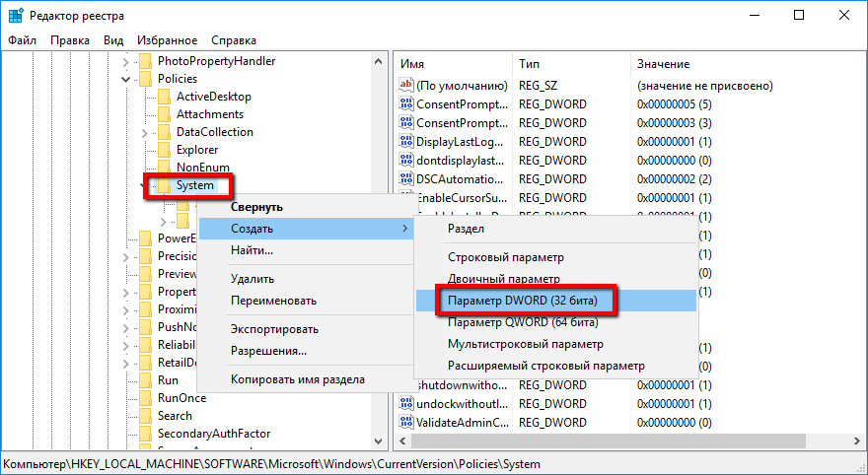The image size is (868, 475).
Task: Click DWORD icon of second ConsentPrompt value (3)
Action: (x=406, y=123)
